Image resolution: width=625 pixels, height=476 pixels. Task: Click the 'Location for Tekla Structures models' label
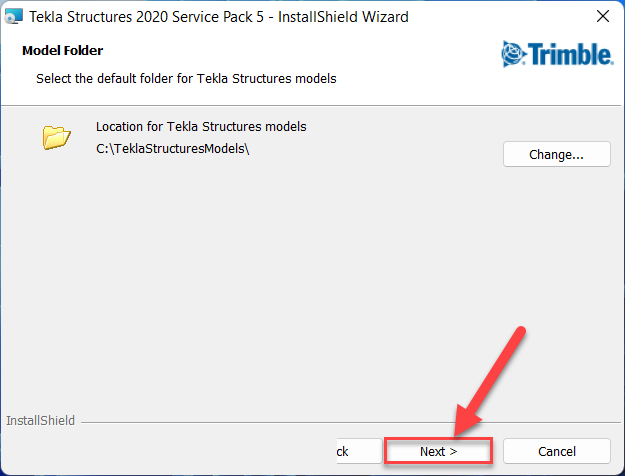[201, 127]
